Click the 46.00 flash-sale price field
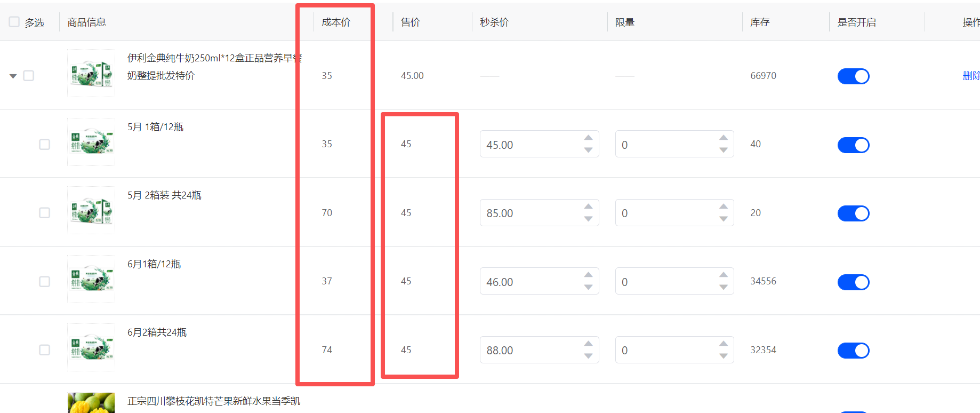The width and height of the screenshot is (980, 413). pyautogui.click(x=539, y=282)
